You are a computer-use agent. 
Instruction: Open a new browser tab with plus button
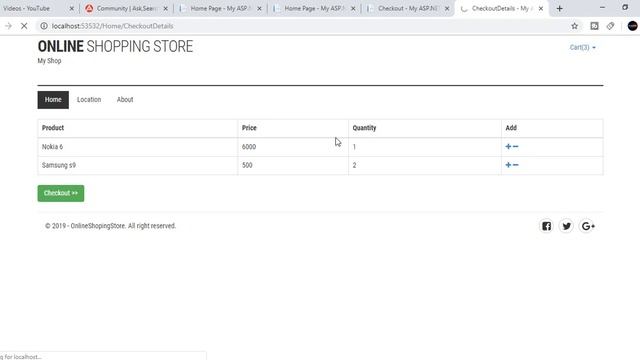pyautogui.click(x=560, y=9)
